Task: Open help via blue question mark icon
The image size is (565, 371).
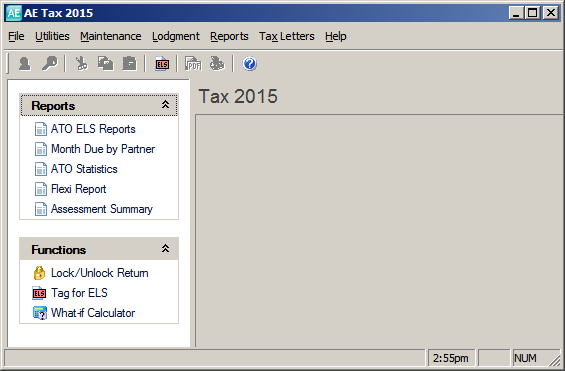Action: point(250,64)
